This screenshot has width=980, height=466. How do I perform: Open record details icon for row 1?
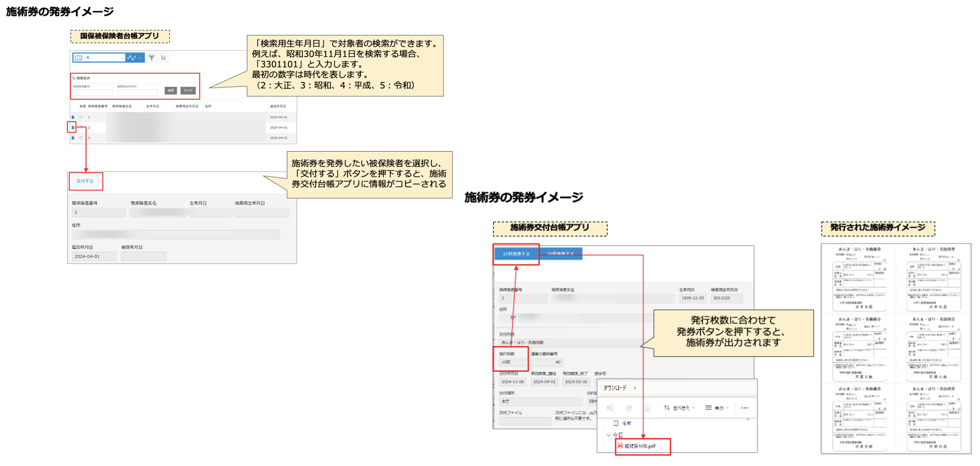click(73, 117)
